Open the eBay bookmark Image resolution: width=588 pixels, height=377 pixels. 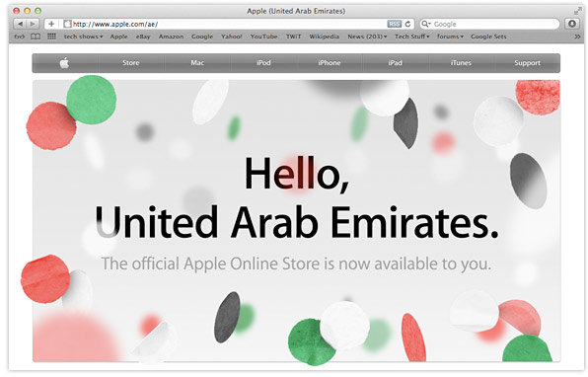point(143,37)
